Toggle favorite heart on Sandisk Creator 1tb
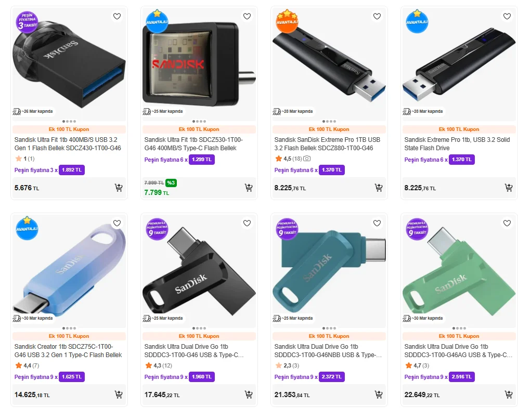Image resolution: width=518 pixels, height=420 pixels. (x=117, y=223)
